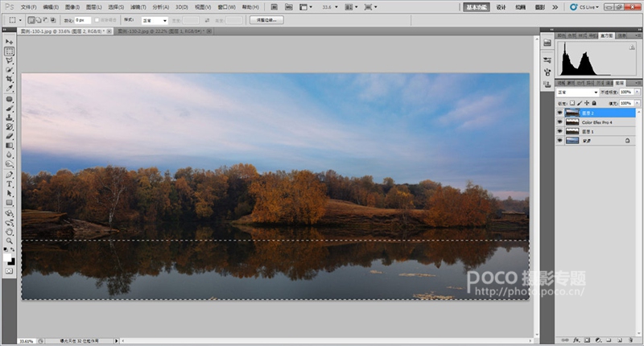Viewport: 644px width, 346px height.
Task: Open Brush Presets panel icon in dock
Action: click(547, 60)
